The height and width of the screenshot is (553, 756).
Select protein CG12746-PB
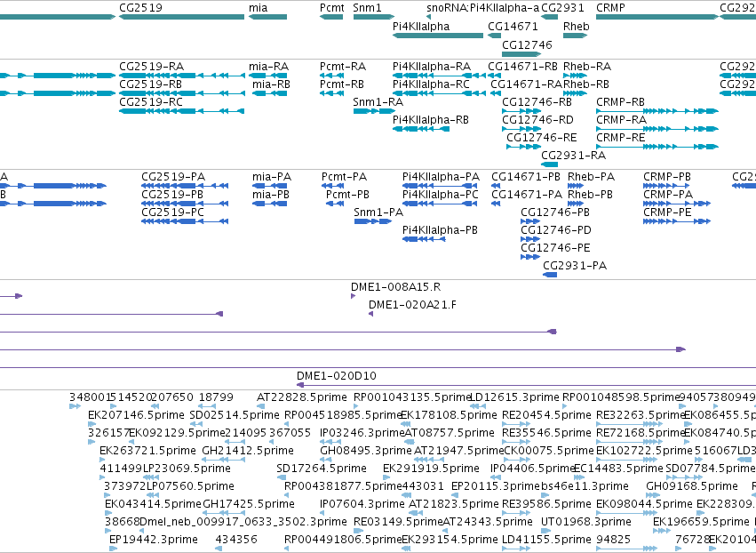click(x=530, y=221)
